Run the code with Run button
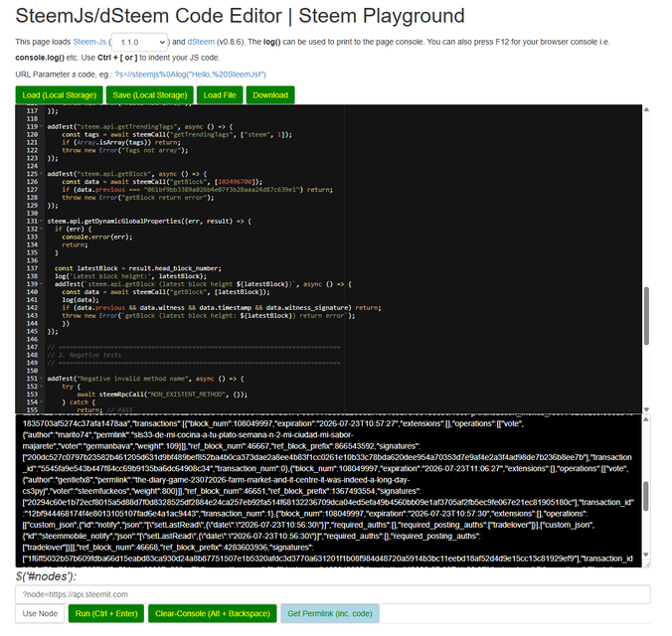 click(x=106, y=614)
